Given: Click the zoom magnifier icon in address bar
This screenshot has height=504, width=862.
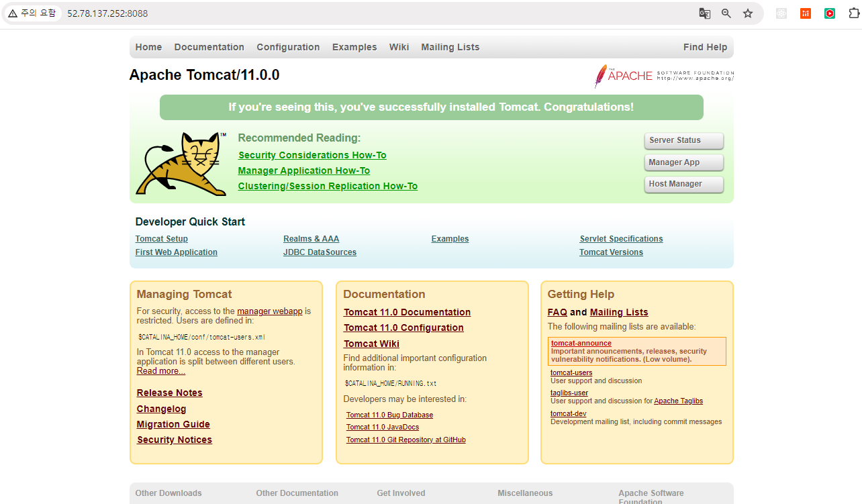Looking at the screenshot, I should [x=726, y=13].
